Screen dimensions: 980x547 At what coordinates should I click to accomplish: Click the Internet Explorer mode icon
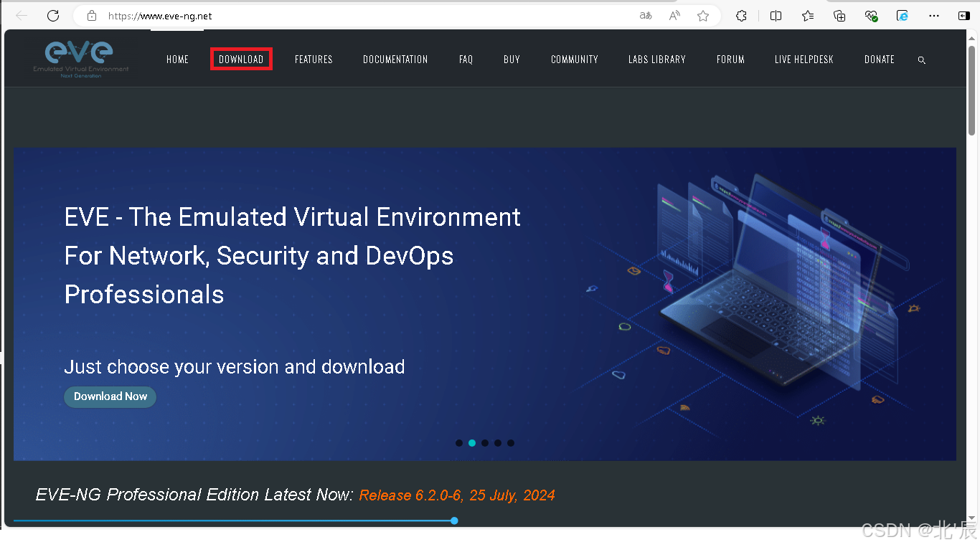pyautogui.click(x=903, y=15)
